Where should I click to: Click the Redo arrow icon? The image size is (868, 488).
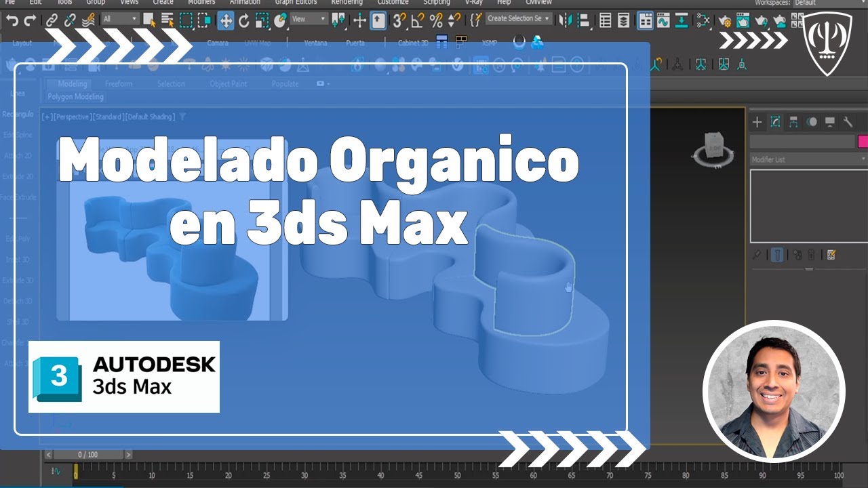pyautogui.click(x=29, y=20)
